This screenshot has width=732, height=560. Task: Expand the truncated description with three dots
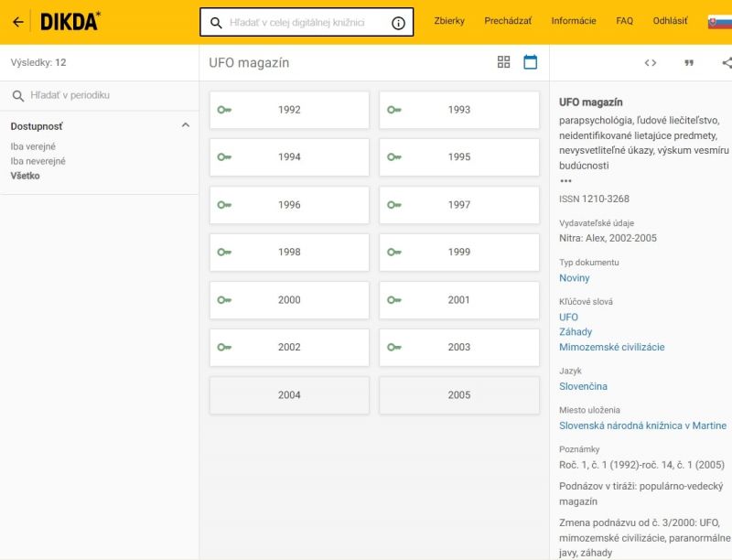(565, 181)
